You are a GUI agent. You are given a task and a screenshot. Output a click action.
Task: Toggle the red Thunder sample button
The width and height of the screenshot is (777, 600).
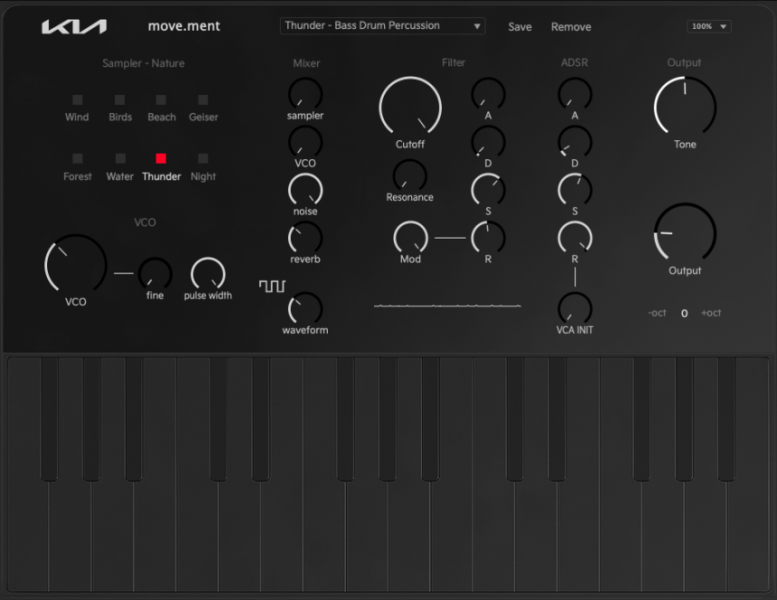click(161, 159)
